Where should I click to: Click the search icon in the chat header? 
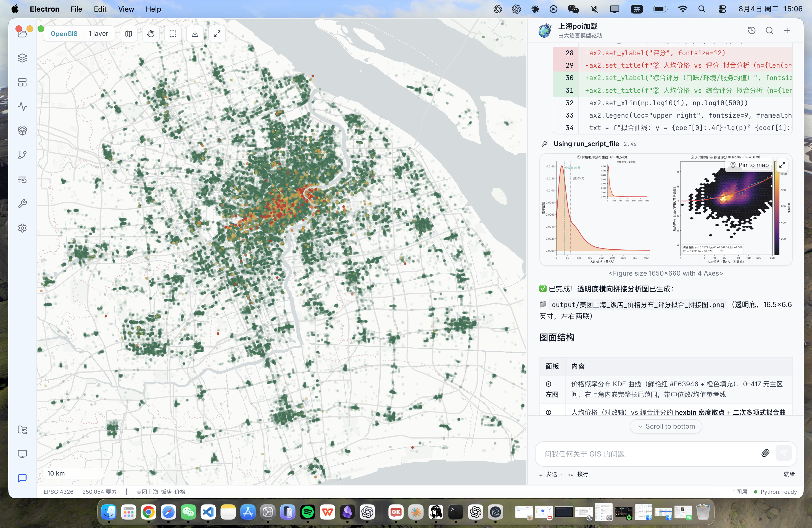769,30
